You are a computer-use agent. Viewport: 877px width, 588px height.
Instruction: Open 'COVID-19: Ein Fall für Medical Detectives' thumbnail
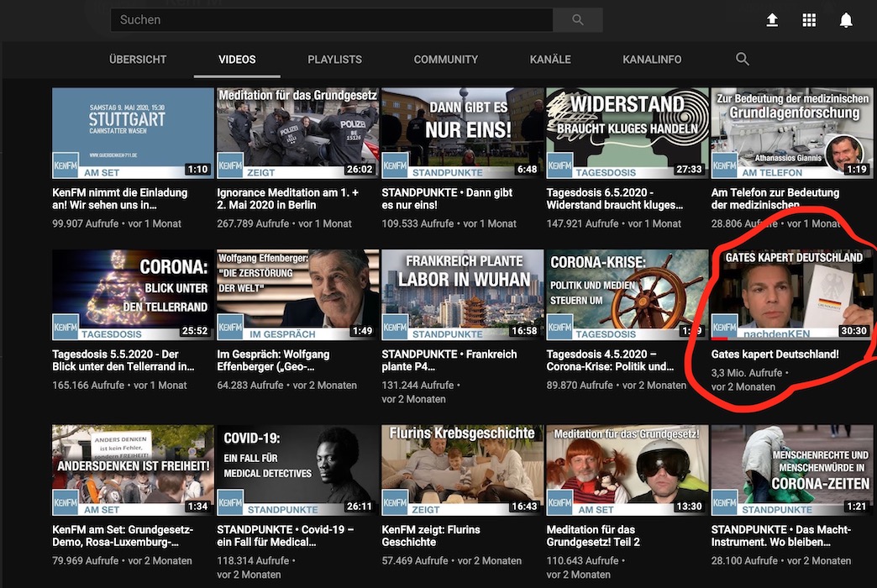point(297,469)
